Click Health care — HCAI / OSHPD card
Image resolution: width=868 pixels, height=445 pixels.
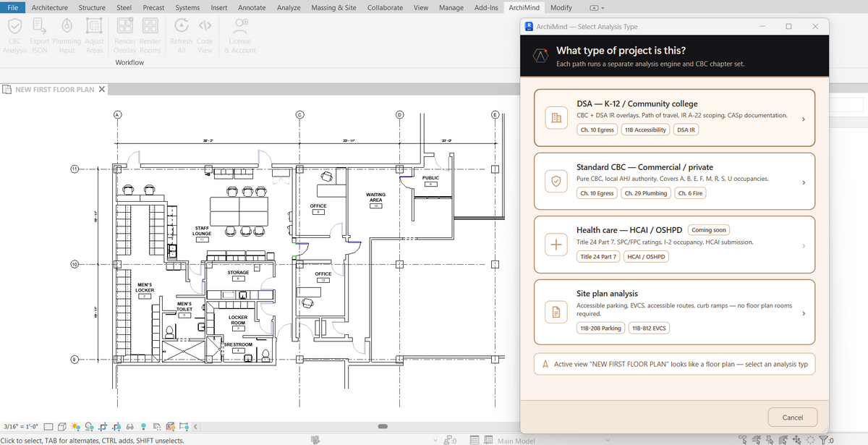pyautogui.click(x=674, y=245)
